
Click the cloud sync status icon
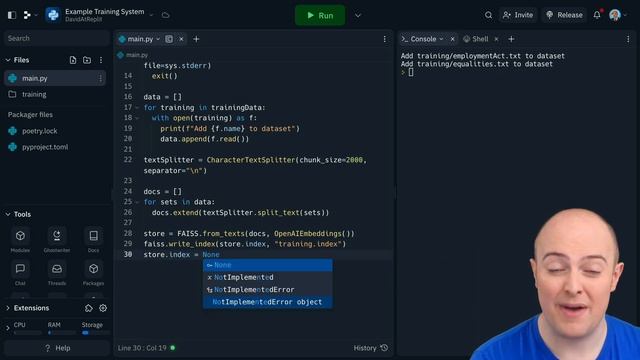pos(165,15)
